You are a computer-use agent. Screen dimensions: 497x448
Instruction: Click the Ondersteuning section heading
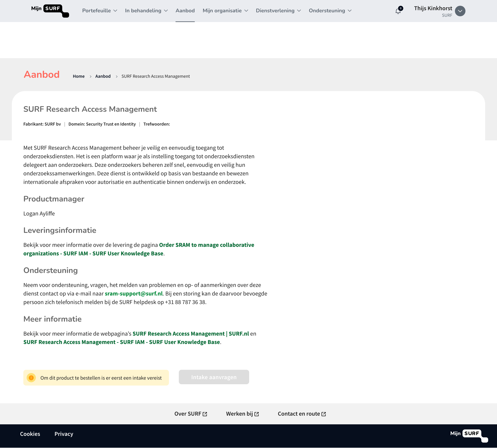tap(50, 270)
